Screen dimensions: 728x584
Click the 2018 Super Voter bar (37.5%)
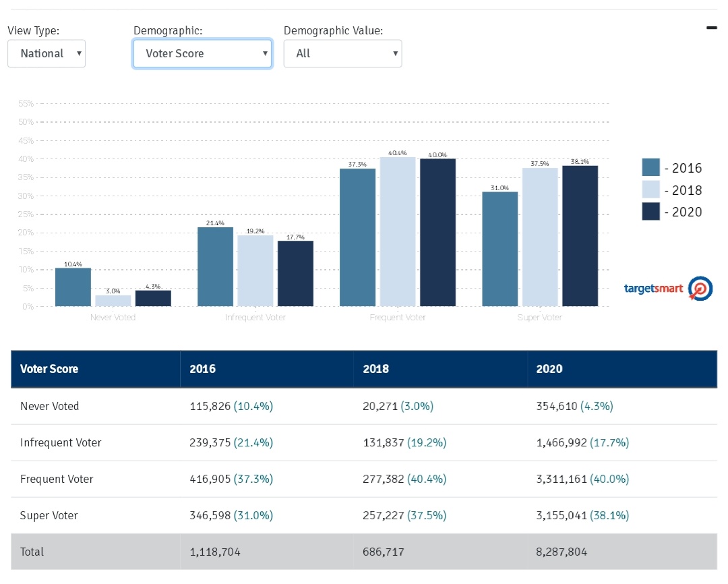point(540,237)
